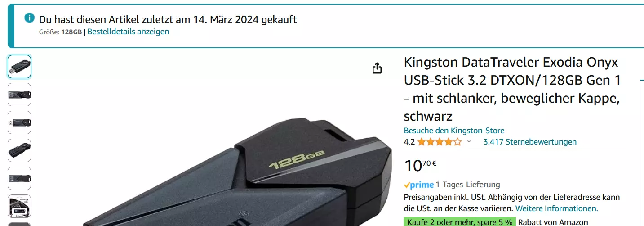The width and height of the screenshot is (644, 226).
Task: Select the third thumbnail showing USB connector
Action: pyautogui.click(x=19, y=122)
